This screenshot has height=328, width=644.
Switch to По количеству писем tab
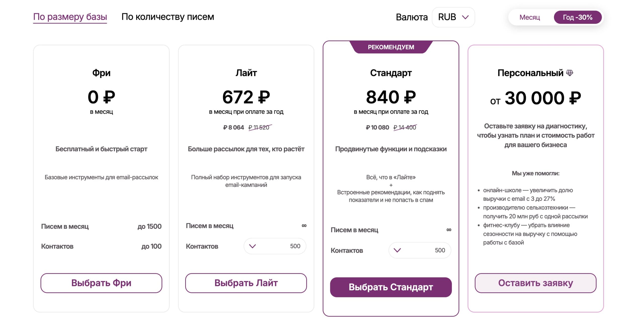pyautogui.click(x=168, y=17)
